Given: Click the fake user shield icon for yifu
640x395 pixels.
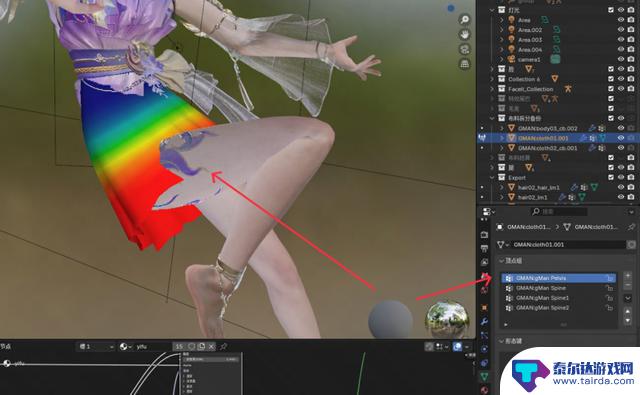Looking at the screenshot, I should point(191,346).
